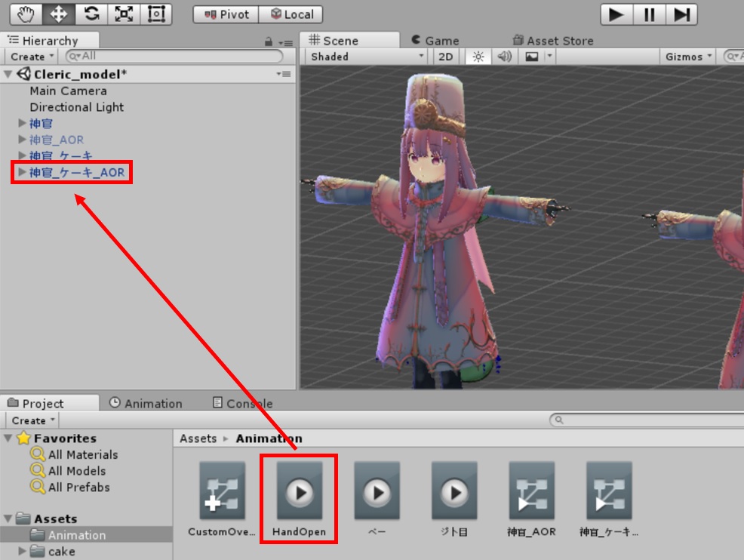Toggle 2D view mode

(446, 57)
